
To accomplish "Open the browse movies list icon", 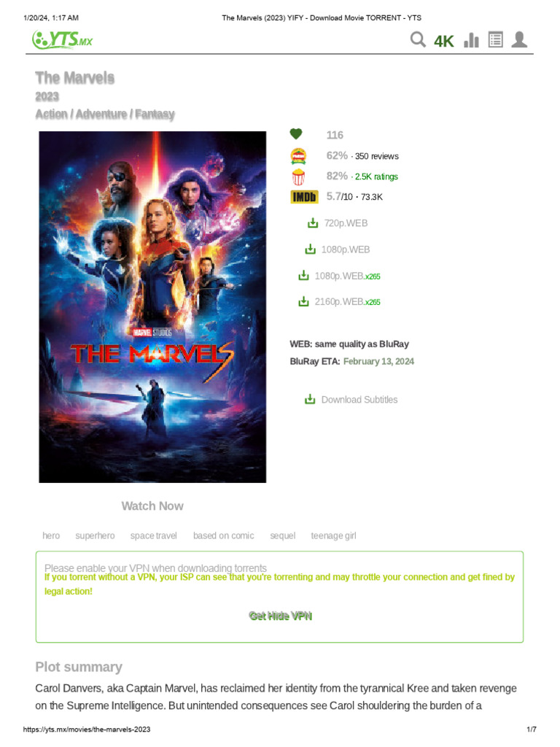I will pyautogui.click(x=495, y=39).
